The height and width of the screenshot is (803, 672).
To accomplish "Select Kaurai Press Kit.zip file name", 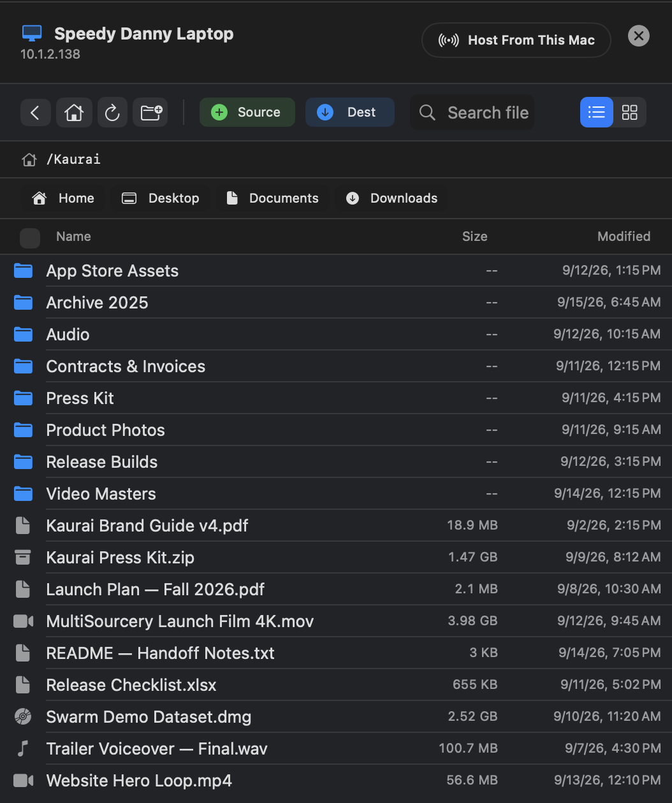I will pyautogui.click(x=121, y=558).
